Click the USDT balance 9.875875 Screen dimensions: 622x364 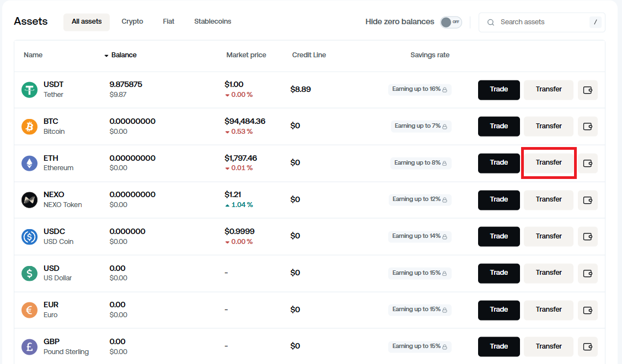pos(126,84)
